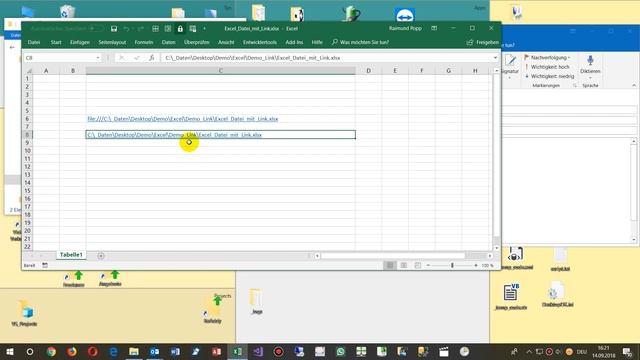Open the Datei menu in Excel
This screenshot has height=360, width=640.
pyautogui.click(x=34, y=42)
